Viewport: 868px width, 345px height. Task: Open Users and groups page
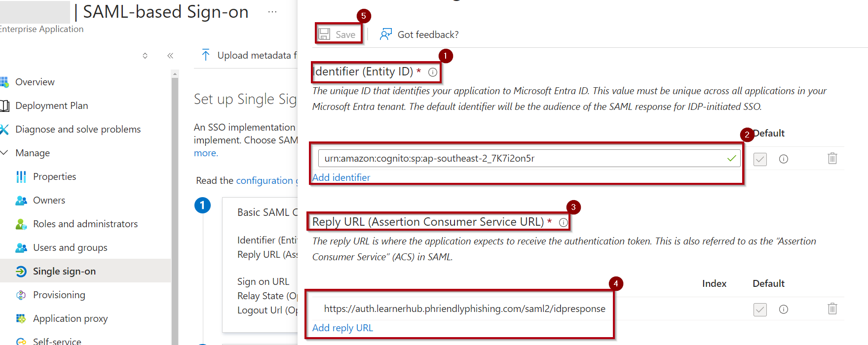[70, 247]
